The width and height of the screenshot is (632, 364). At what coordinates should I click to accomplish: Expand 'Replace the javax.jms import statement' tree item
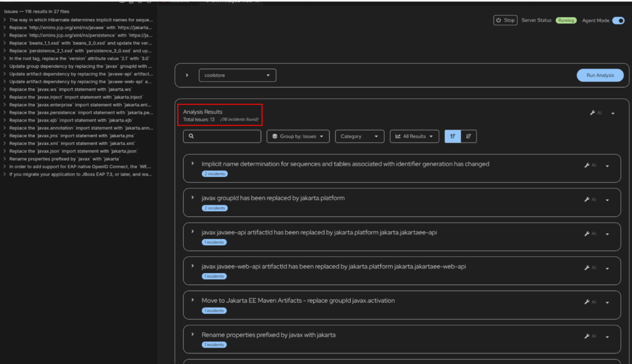click(5, 136)
